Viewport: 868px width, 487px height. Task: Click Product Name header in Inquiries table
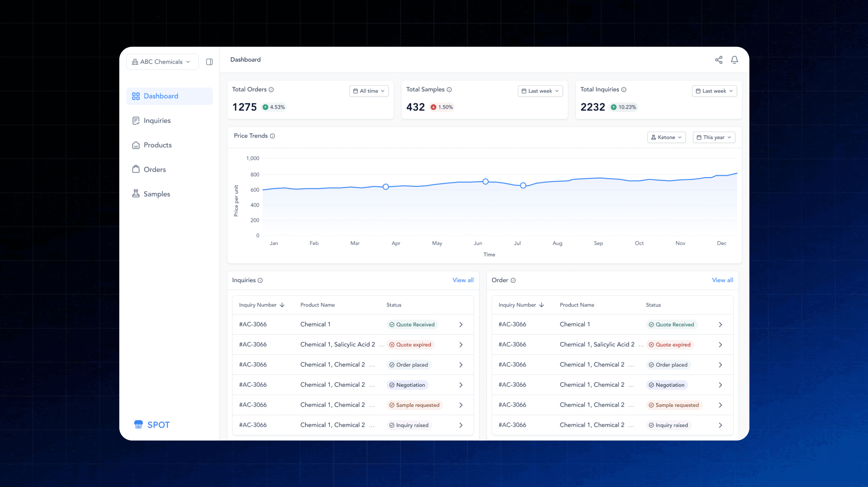coord(317,305)
